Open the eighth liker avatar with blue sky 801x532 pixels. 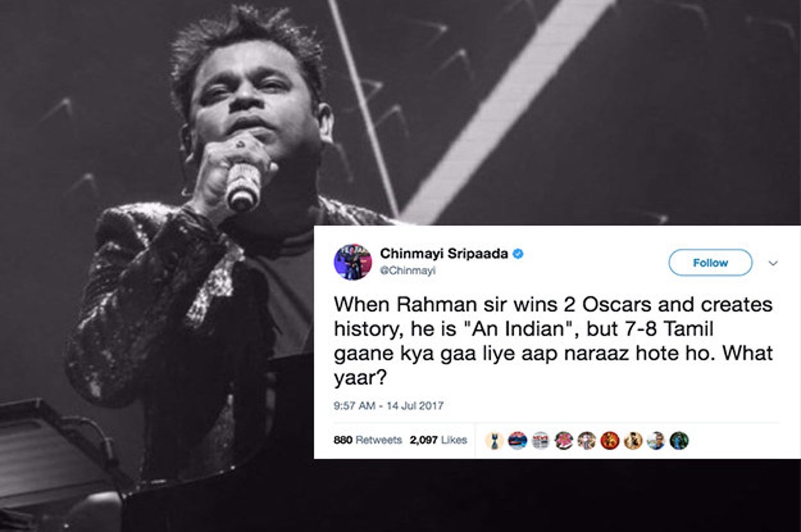pos(656,440)
